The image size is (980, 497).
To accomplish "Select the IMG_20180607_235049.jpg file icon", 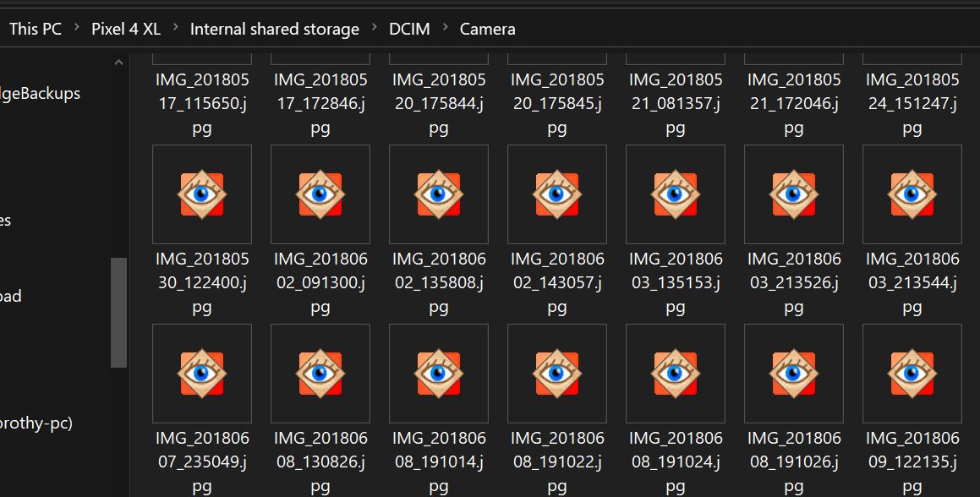I will pyautogui.click(x=202, y=374).
